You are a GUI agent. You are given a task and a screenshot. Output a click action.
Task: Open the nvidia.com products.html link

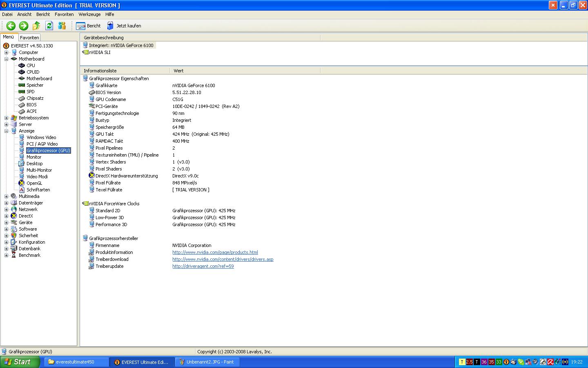(215, 252)
